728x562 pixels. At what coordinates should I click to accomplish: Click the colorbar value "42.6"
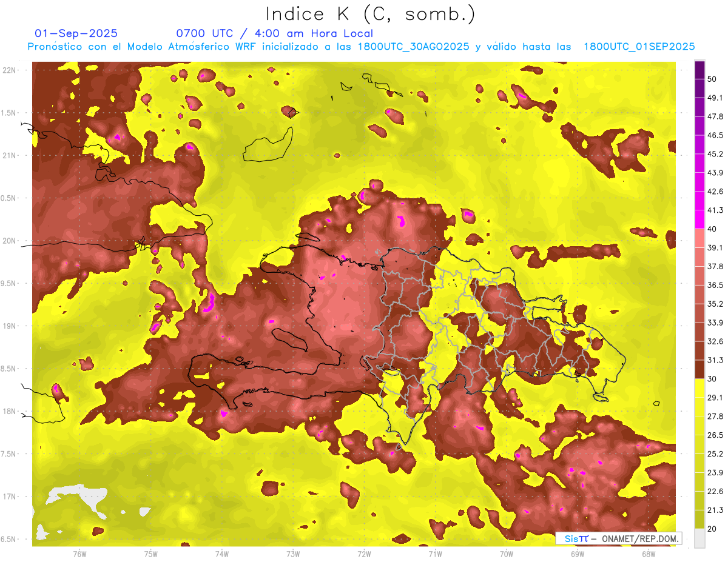[x=715, y=192]
